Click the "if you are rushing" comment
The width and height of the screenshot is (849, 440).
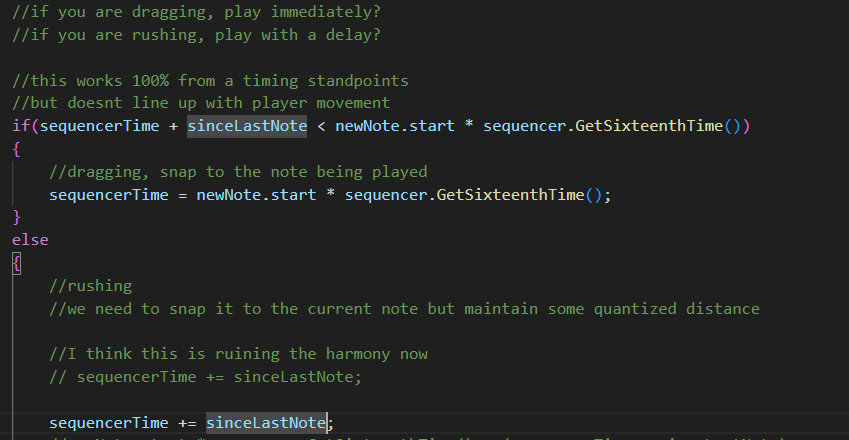tap(196, 35)
